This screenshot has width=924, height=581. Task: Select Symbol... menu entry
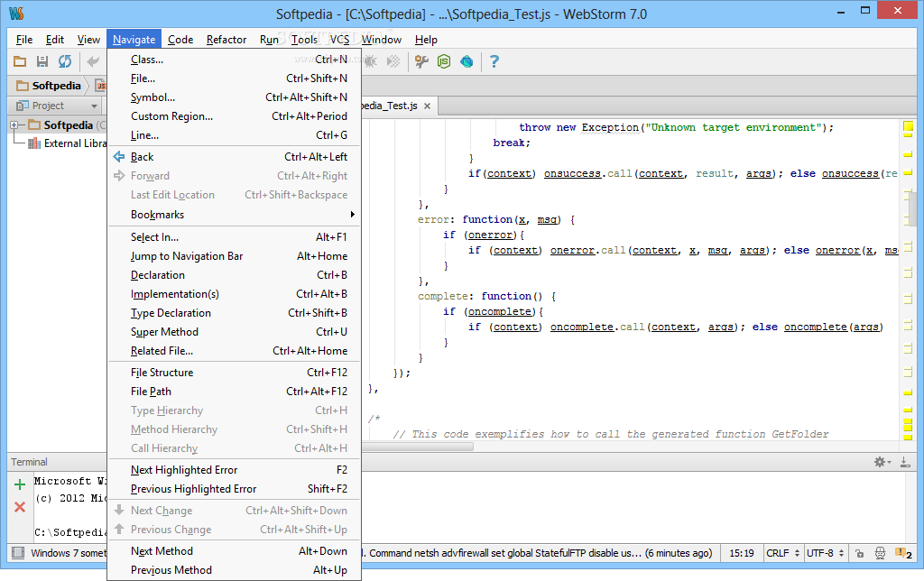(x=234, y=97)
